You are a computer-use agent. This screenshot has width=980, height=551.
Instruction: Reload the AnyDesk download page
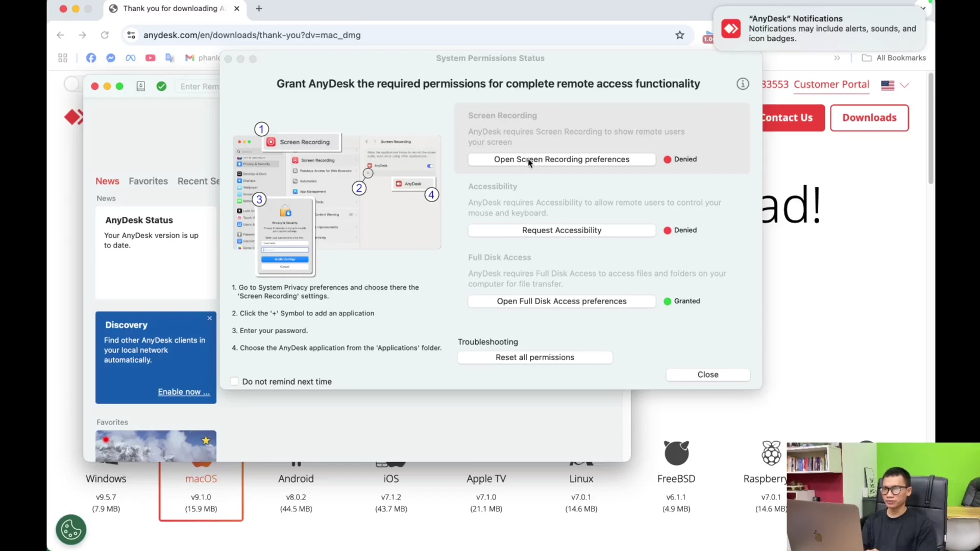point(105,35)
